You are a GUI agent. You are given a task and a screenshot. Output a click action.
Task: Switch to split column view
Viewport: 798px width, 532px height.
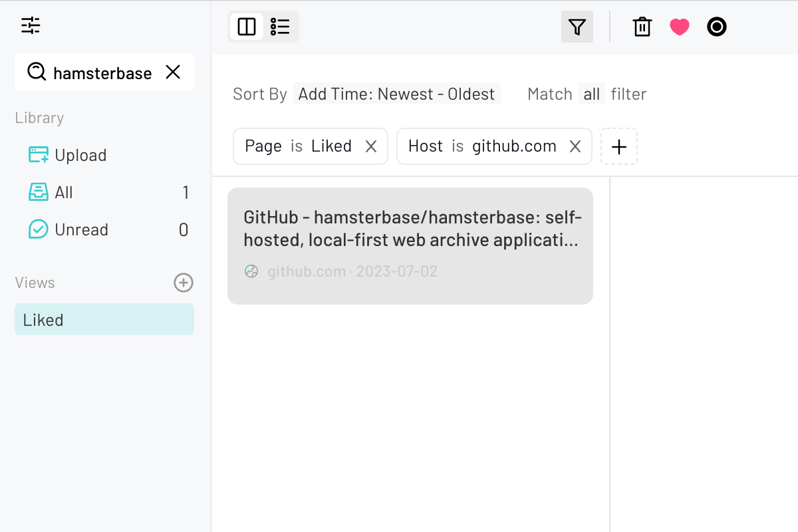[247, 27]
